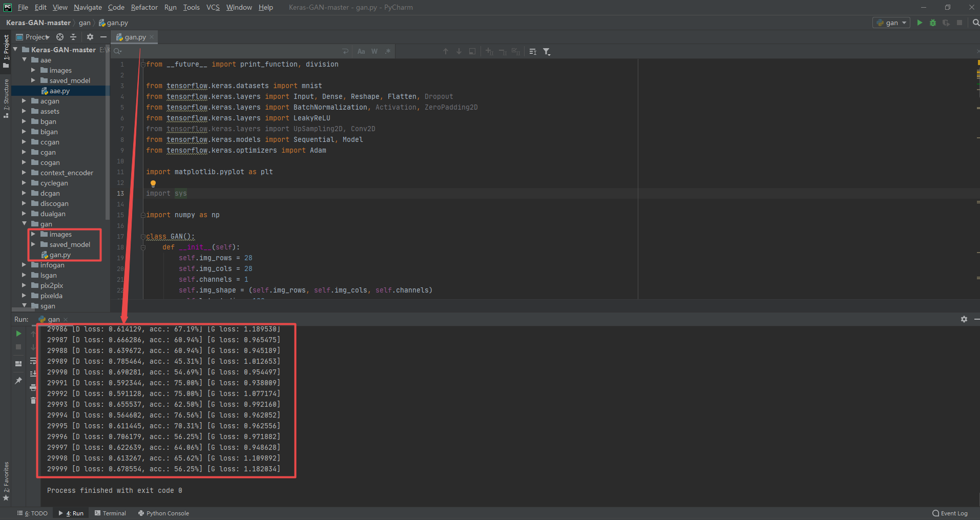Add selection for next occurrence icon

click(x=489, y=51)
